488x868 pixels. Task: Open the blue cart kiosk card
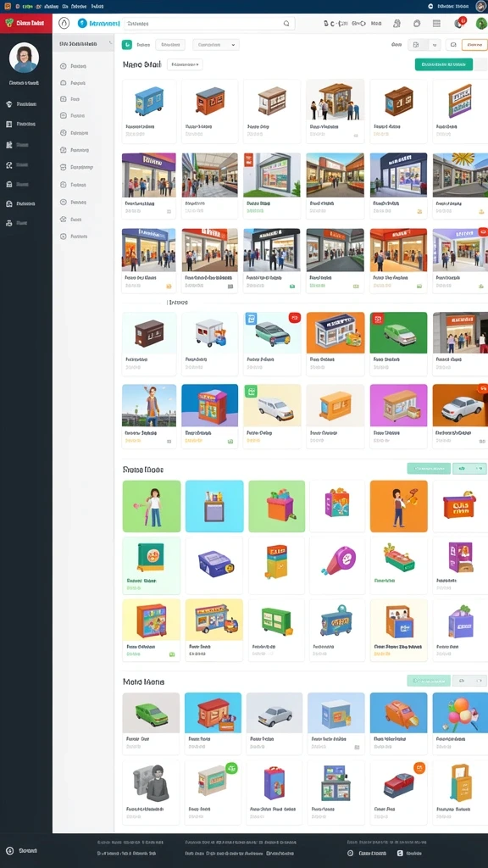tap(149, 111)
